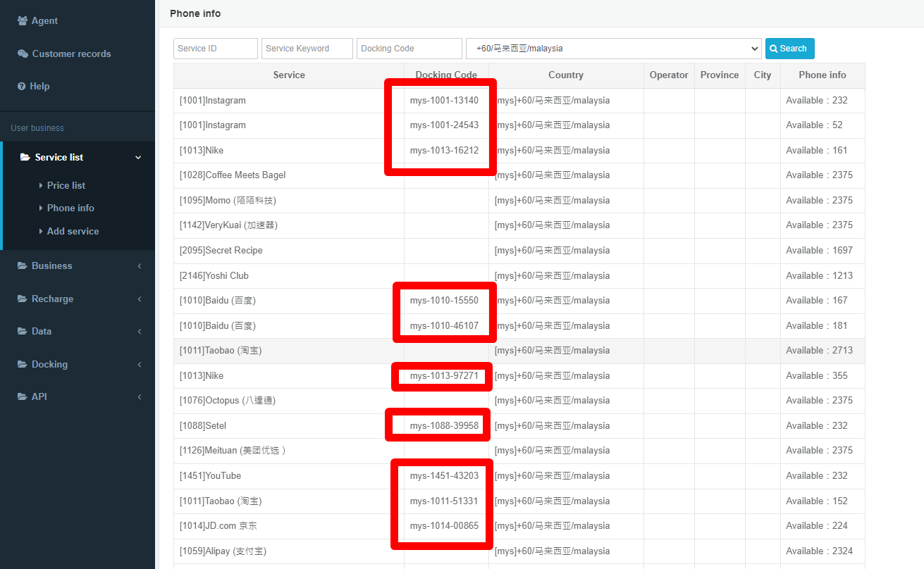
Task: Open the country dropdown showing +60 malaysia
Action: click(x=614, y=49)
